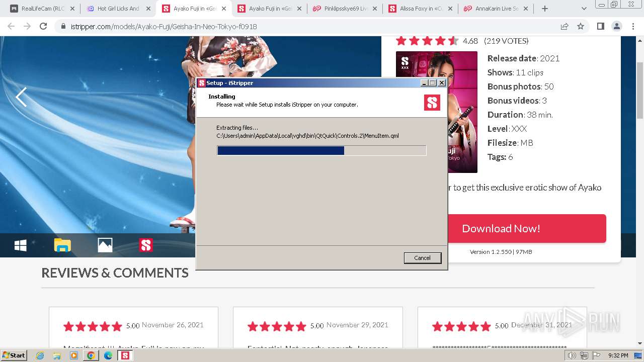Click the file explorer icon in banner
The width and height of the screenshot is (644, 362).
pos(62,245)
